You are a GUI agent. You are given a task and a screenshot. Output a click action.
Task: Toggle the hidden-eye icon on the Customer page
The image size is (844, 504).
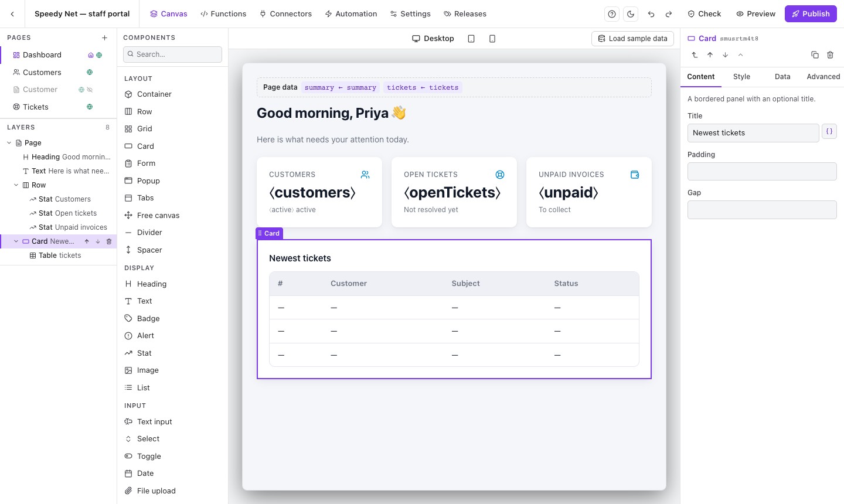click(90, 90)
